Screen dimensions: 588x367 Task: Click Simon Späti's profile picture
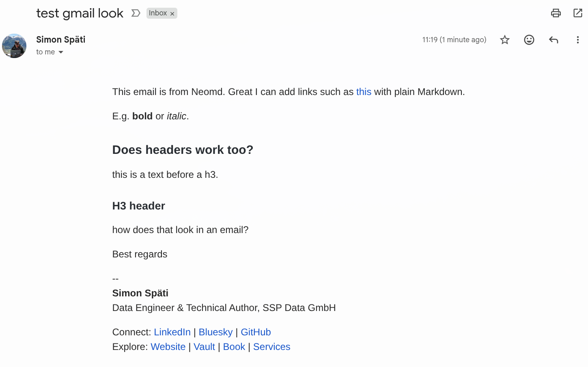pos(14,46)
